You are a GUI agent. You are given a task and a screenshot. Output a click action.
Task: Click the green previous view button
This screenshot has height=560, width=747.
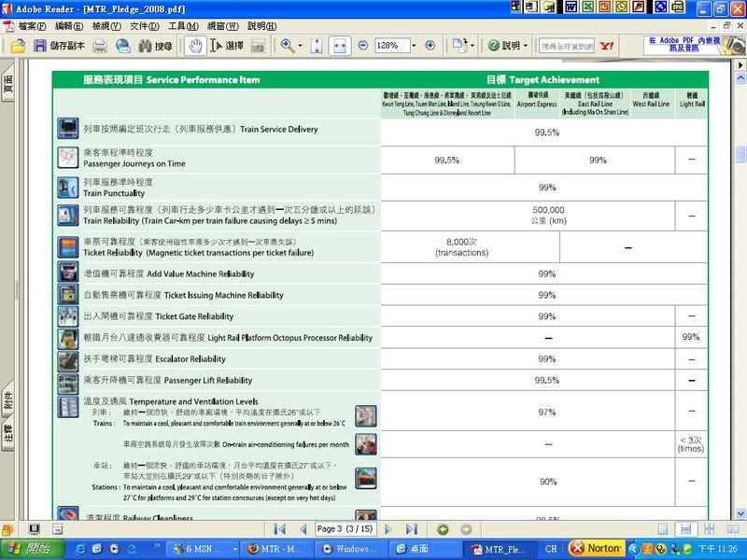pyautogui.click(x=443, y=529)
